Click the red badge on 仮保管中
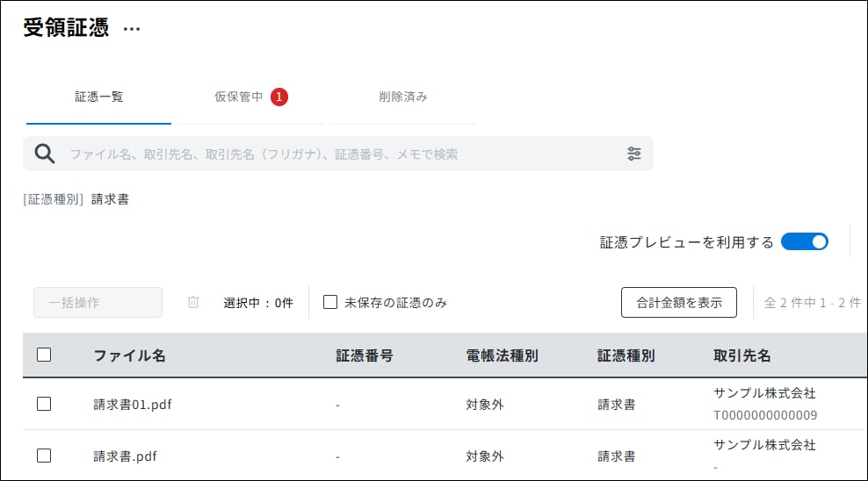The height and width of the screenshot is (481, 868). tap(279, 97)
